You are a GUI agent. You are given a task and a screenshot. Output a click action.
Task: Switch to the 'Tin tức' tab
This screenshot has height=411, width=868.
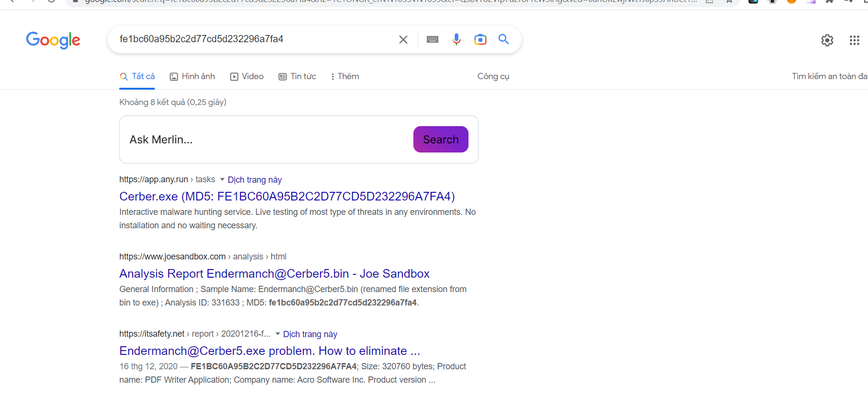click(297, 76)
